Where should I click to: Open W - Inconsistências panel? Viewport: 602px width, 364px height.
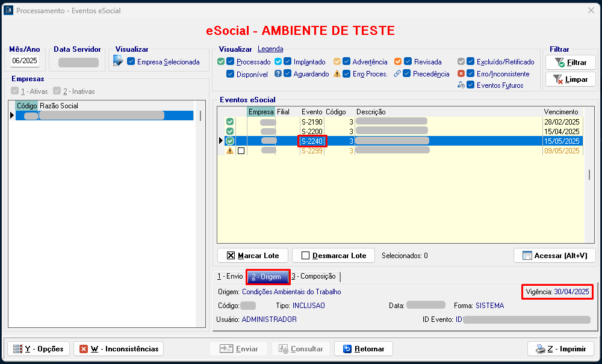[x=118, y=349]
